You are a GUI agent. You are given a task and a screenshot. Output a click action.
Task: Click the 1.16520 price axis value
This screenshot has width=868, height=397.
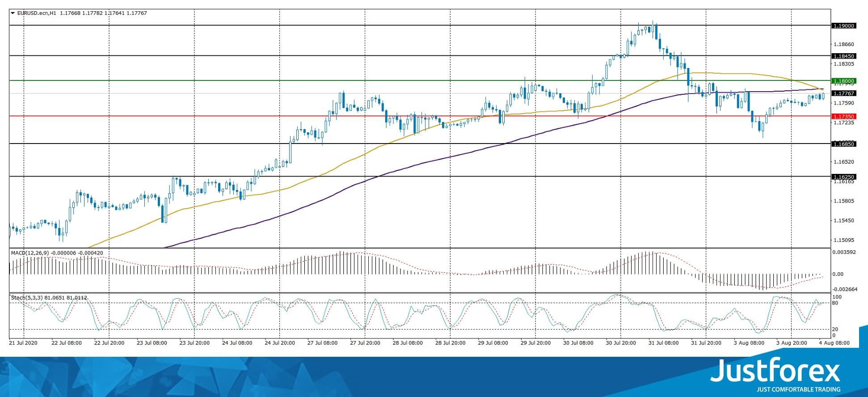point(843,162)
